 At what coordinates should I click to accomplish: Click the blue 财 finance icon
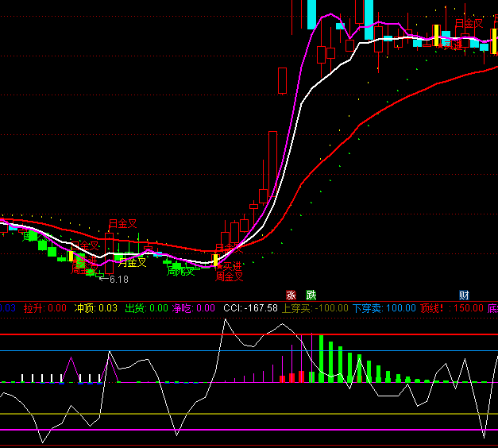tap(464, 295)
